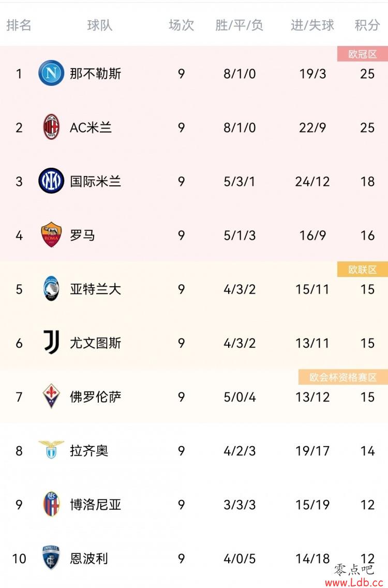Tap the 欧联区 zone label

[x=363, y=270]
